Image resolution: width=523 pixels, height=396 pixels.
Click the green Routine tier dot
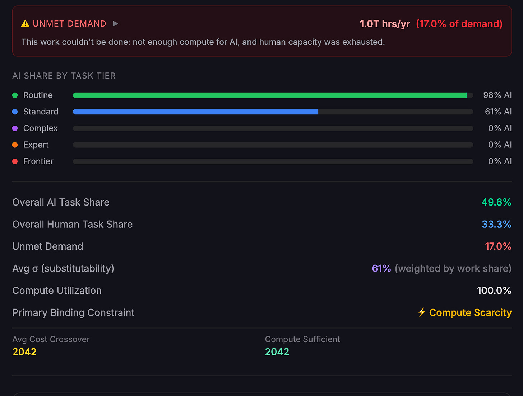pos(15,95)
